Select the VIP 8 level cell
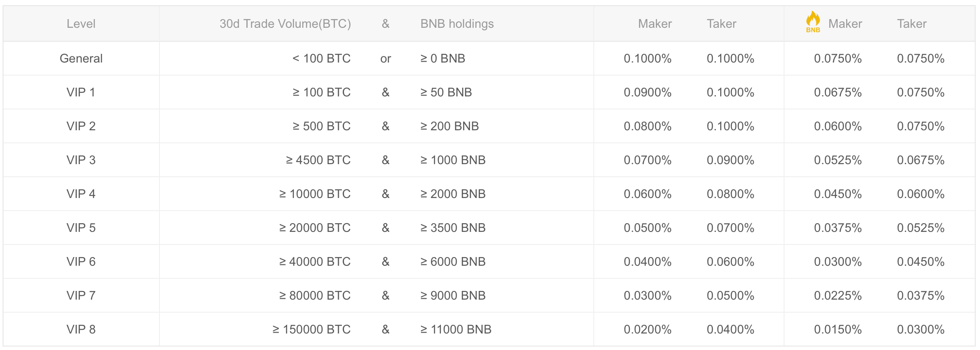The image size is (980, 350). tap(81, 330)
